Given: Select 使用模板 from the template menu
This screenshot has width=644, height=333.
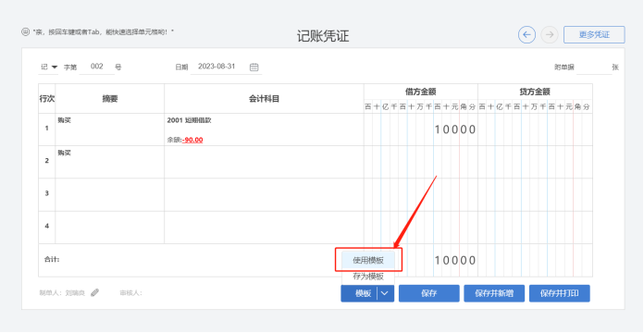Looking at the screenshot, I should [x=368, y=260].
